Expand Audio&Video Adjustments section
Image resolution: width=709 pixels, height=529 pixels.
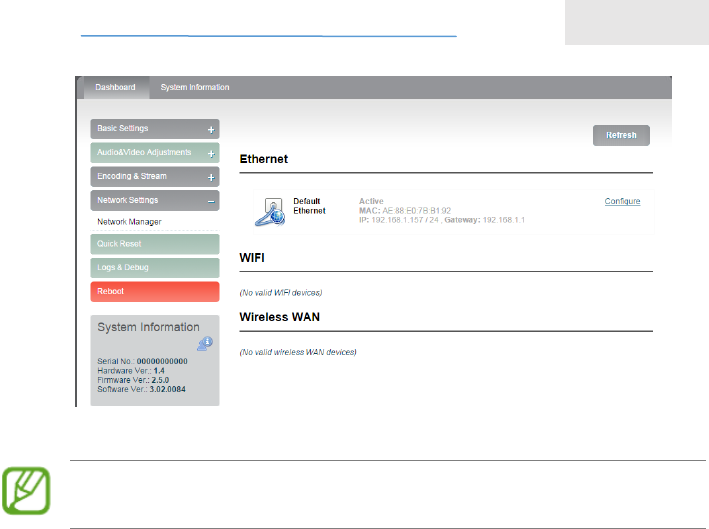pos(155,153)
